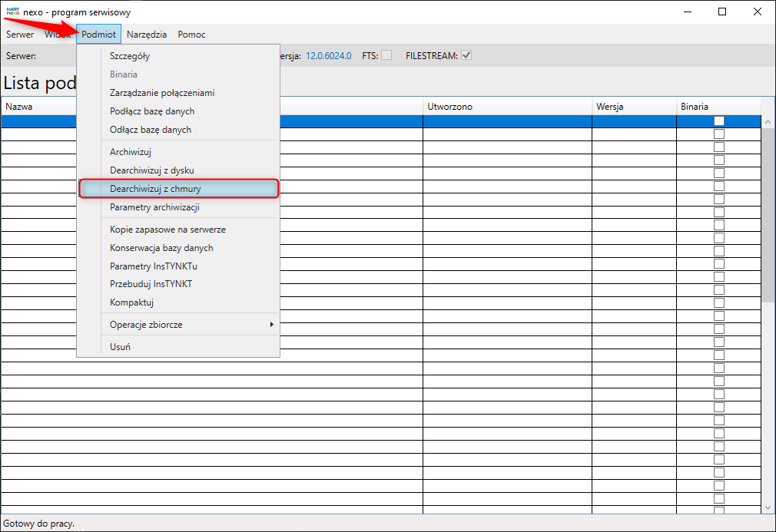Maximize the nexo window
Image resolution: width=776 pixels, height=532 pixels.
[722, 12]
